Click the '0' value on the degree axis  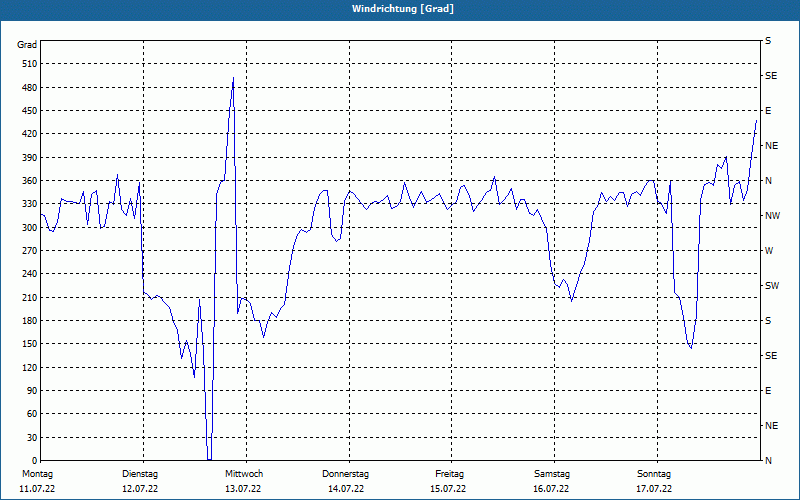click(35, 461)
